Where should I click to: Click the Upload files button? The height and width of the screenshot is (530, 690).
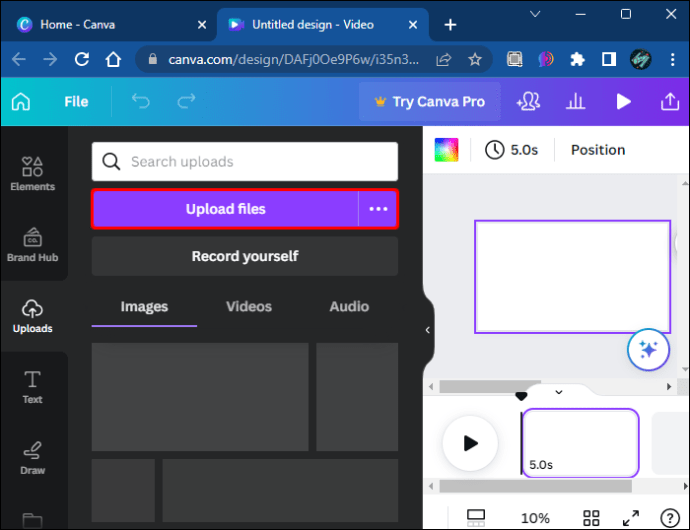[225, 209]
